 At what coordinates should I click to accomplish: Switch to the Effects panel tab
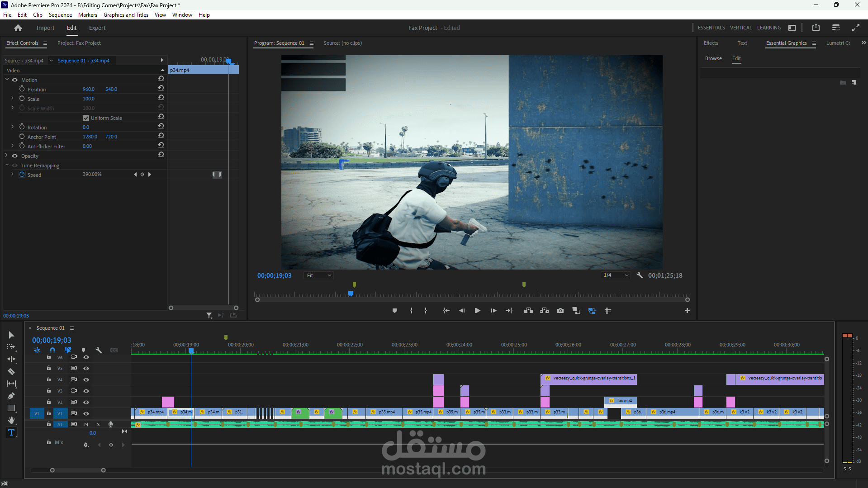tap(711, 43)
